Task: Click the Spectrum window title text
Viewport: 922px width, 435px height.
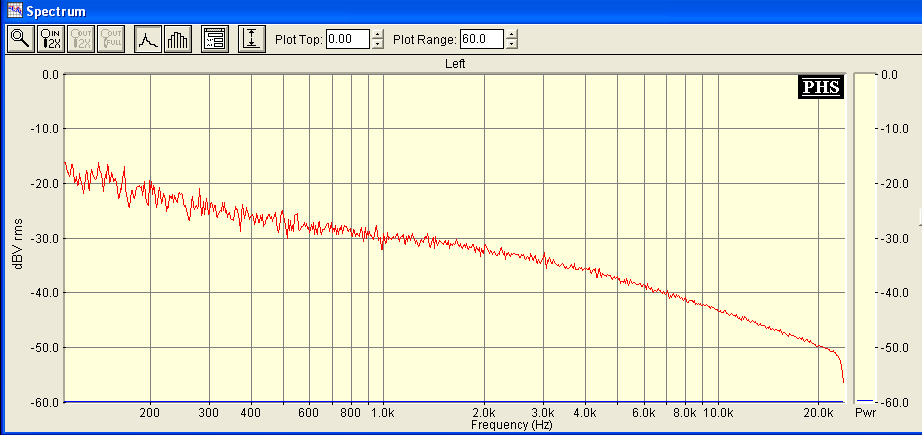Action: pyautogui.click(x=56, y=11)
